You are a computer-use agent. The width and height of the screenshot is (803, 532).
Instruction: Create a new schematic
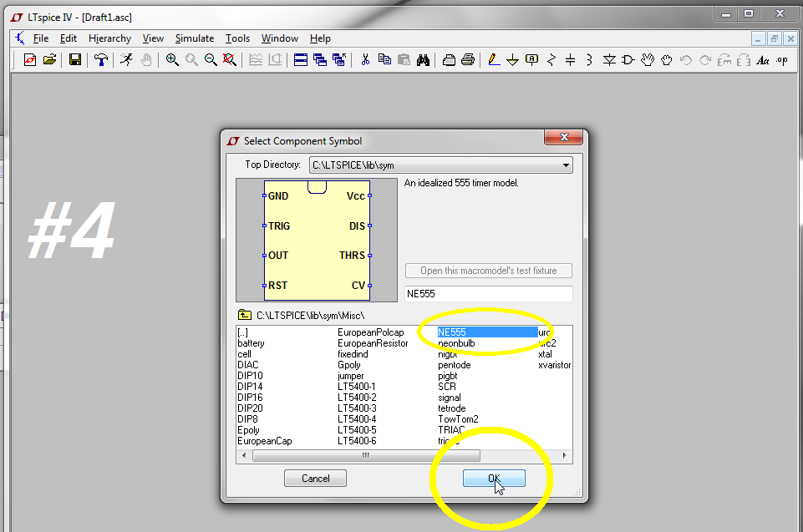coord(30,60)
